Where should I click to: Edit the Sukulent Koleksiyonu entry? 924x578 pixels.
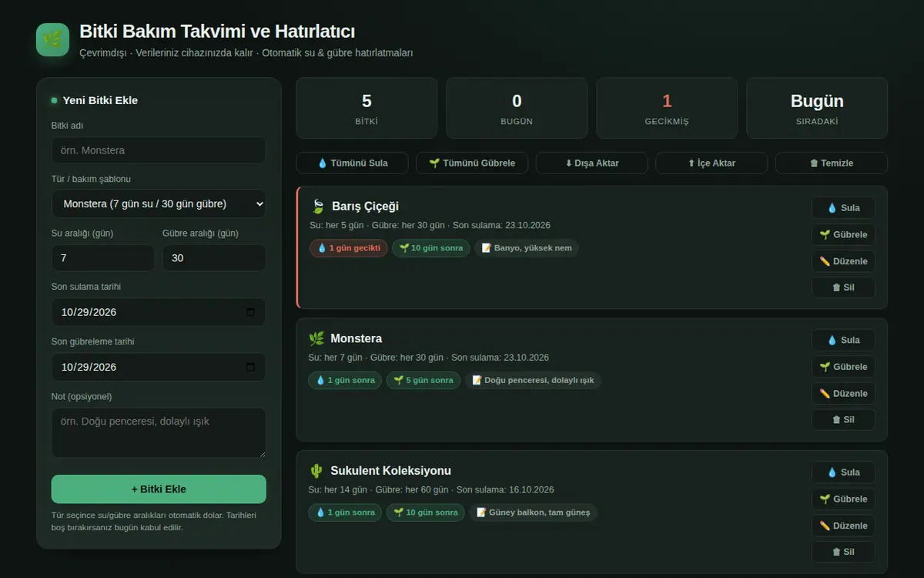tap(843, 526)
